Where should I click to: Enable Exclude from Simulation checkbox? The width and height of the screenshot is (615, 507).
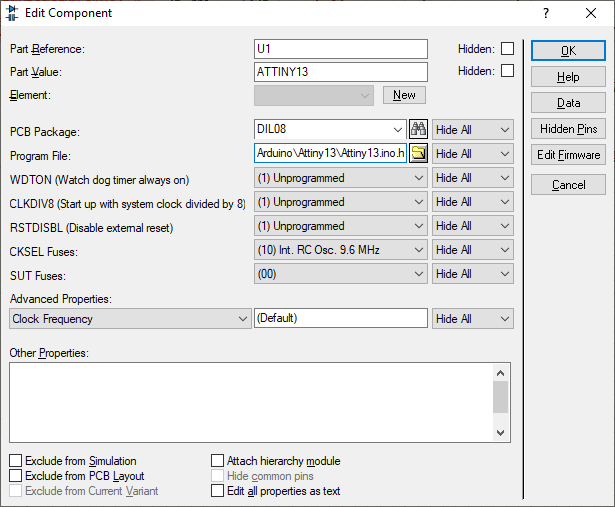(15, 461)
